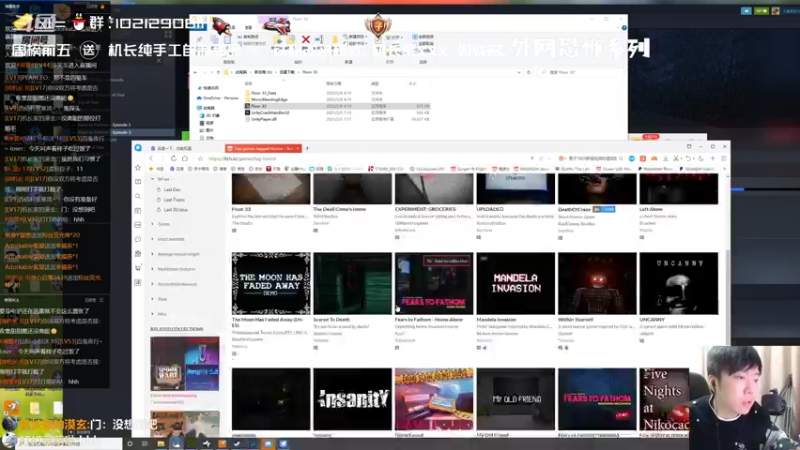
Task: Click the chat bubble icon in browser sidebar
Action: (138, 239)
